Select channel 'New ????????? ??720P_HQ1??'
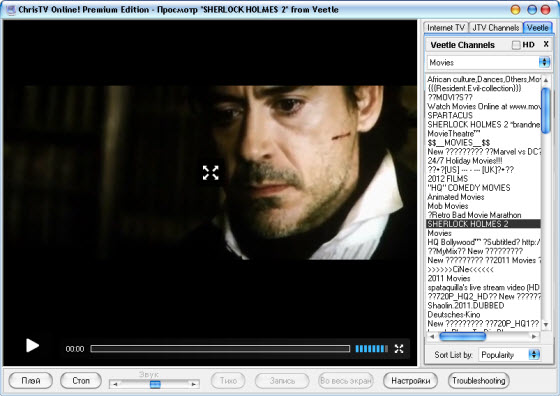The width and height of the screenshot is (560, 396). (484, 324)
